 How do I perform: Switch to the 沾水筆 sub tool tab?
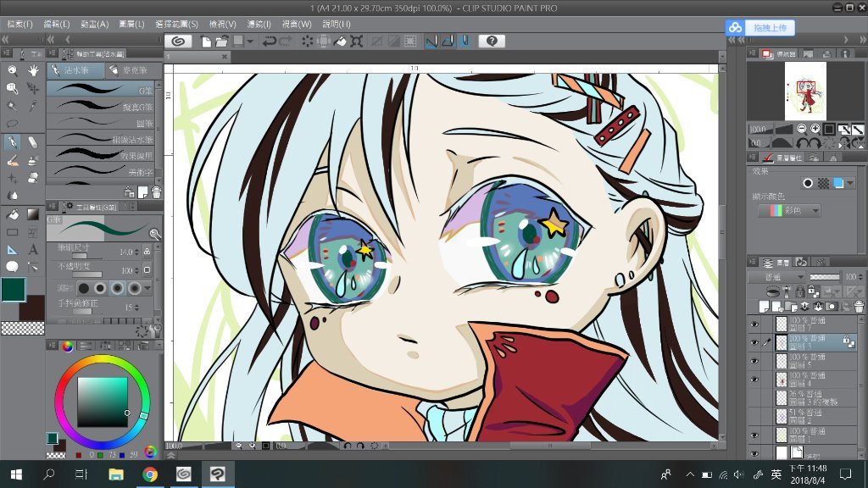[75, 70]
